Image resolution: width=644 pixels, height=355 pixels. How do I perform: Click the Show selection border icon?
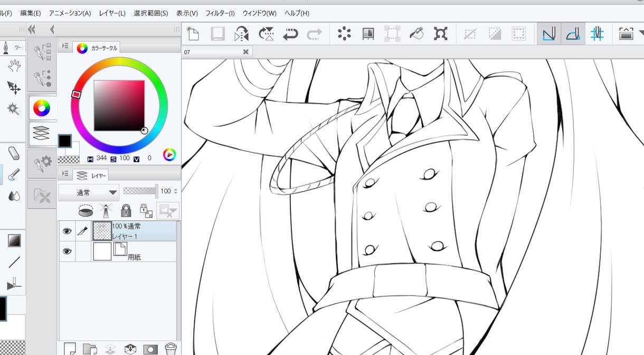click(519, 34)
